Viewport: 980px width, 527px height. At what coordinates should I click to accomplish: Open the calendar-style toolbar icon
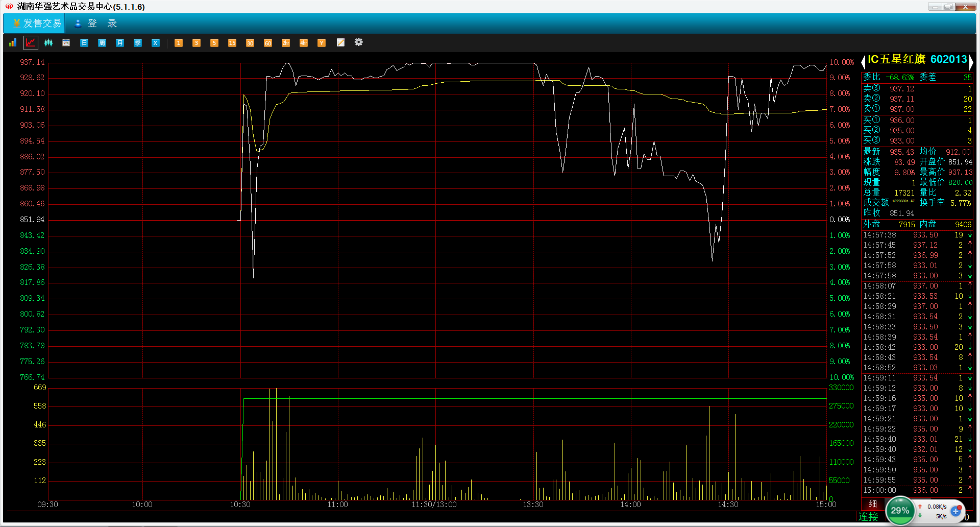(x=66, y=43)
